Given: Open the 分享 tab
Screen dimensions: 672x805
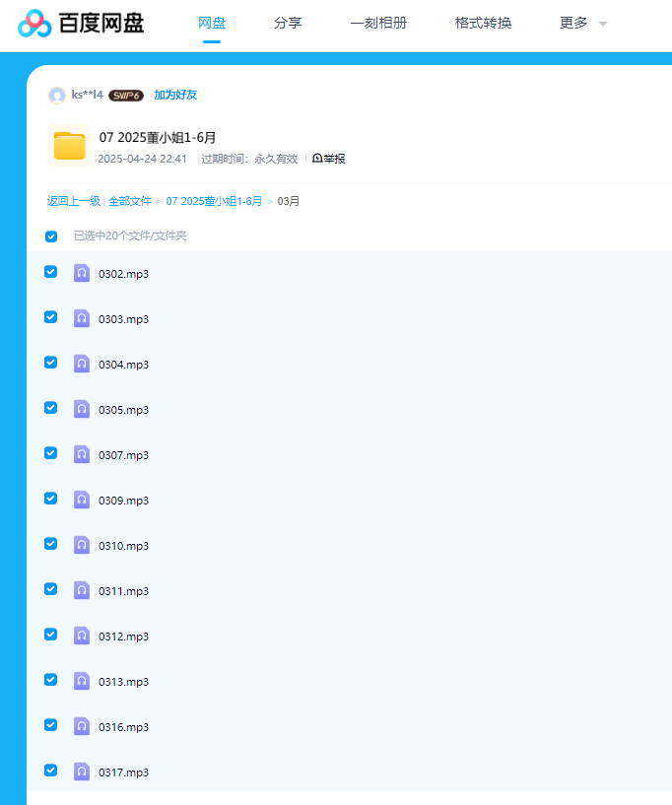Looking at the screenshot, I should tap(288, 23).
